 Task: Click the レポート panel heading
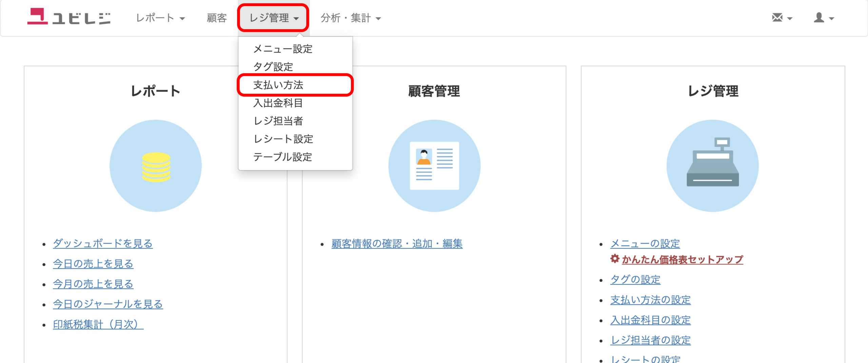pos(156,91)
